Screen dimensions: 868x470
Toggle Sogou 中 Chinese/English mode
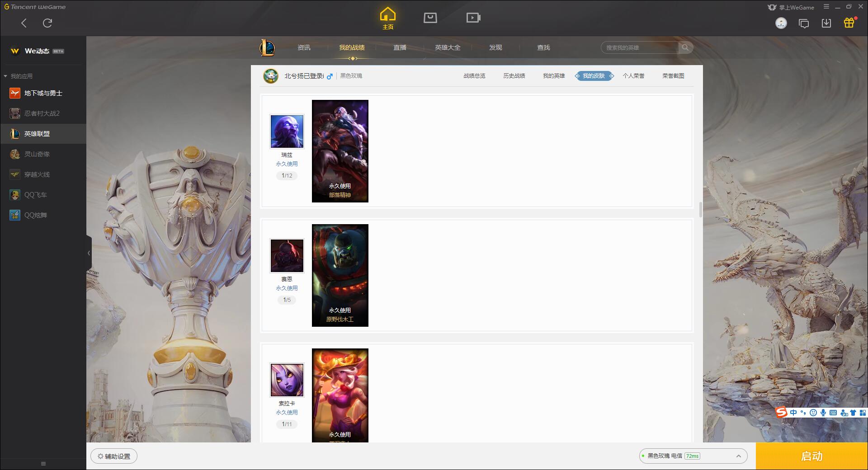click(x=793, y=413)
